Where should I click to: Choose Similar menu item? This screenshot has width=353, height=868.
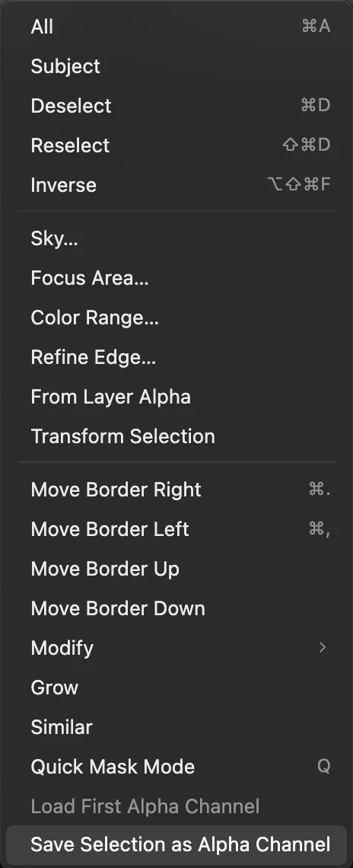[176, 727]
